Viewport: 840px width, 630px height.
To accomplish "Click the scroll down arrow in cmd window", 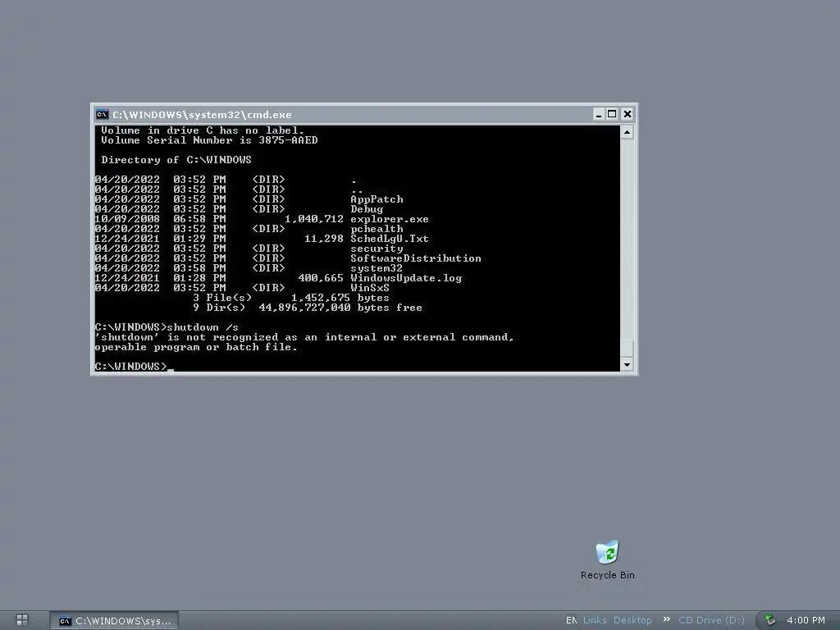I will click(x=627, y=365).
